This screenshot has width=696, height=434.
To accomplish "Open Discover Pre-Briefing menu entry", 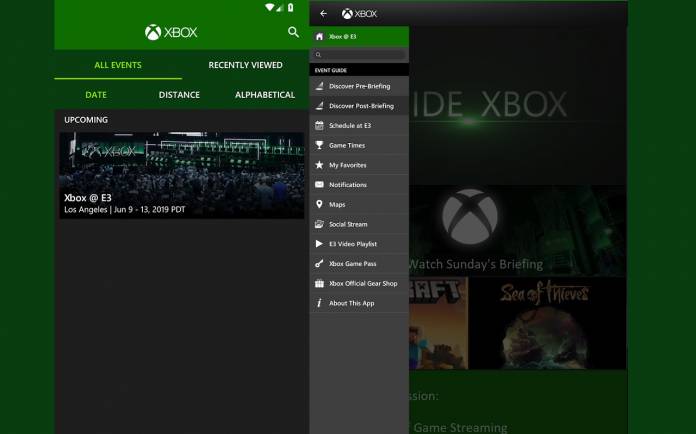I will pyautogui.click(x=359, y=86).
